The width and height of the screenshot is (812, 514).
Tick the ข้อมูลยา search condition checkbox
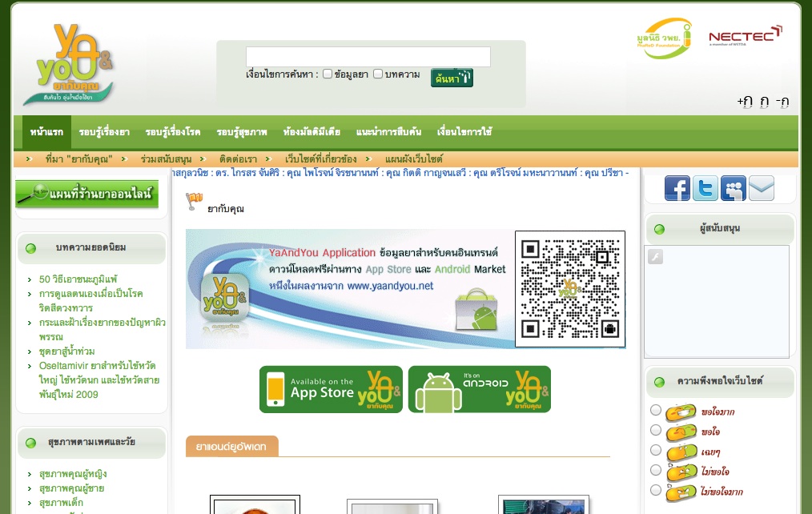328,74
